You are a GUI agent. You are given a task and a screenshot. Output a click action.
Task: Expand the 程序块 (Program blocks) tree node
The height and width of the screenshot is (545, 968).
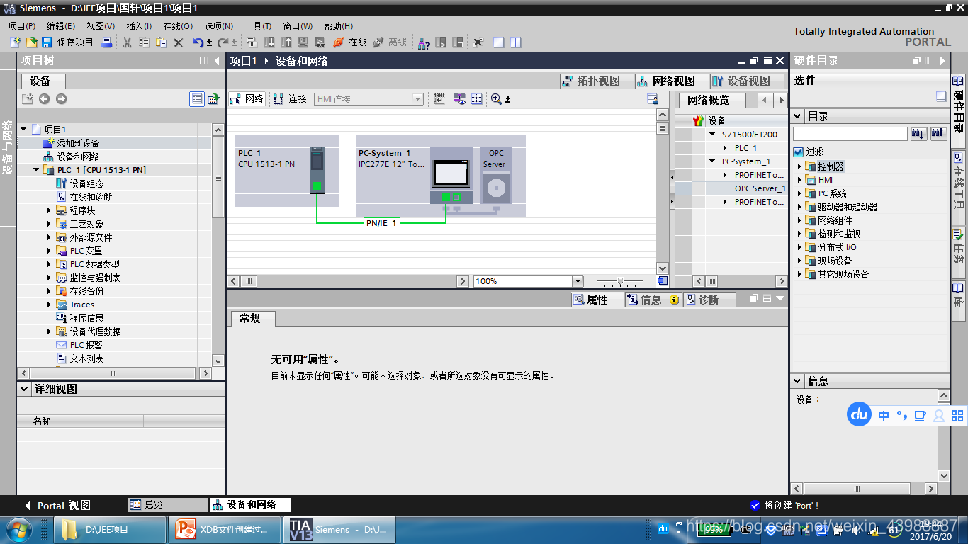49,210
